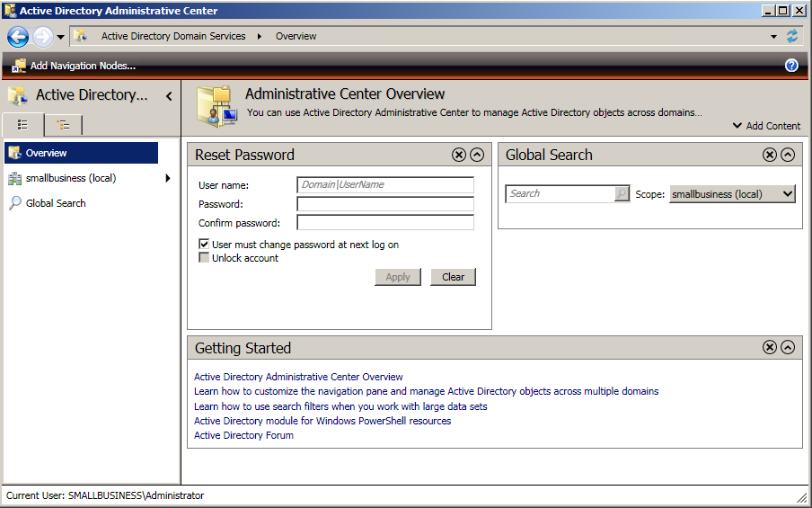Image resolution: width=812 pixels, height=508 pixels.
Task: Click the search magnifier button in search box
Action: click(x=622, y=194)
